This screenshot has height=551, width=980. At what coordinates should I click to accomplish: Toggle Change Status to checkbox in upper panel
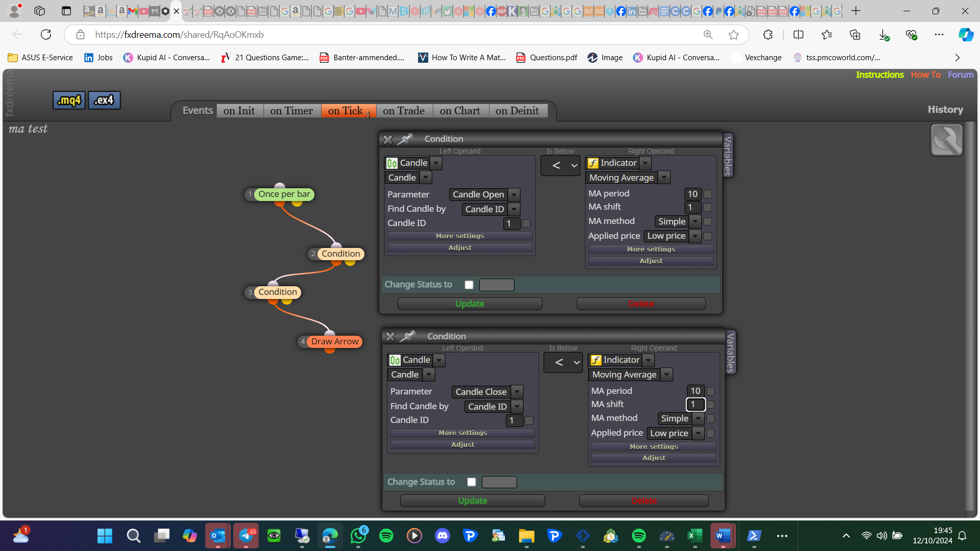coord(469,285)
